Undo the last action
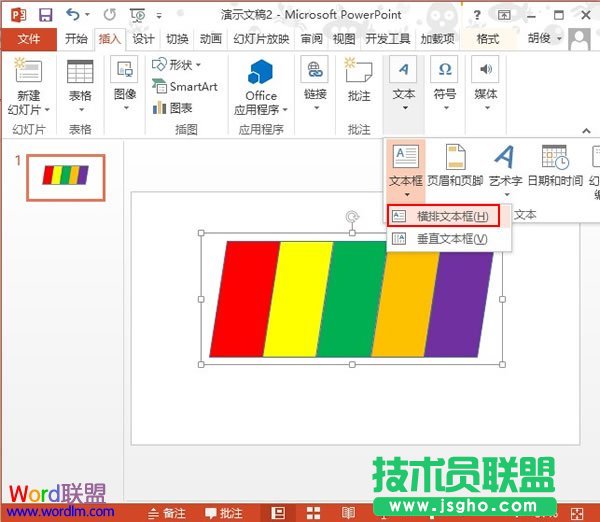The image size is (600, 522). point(73,15)
